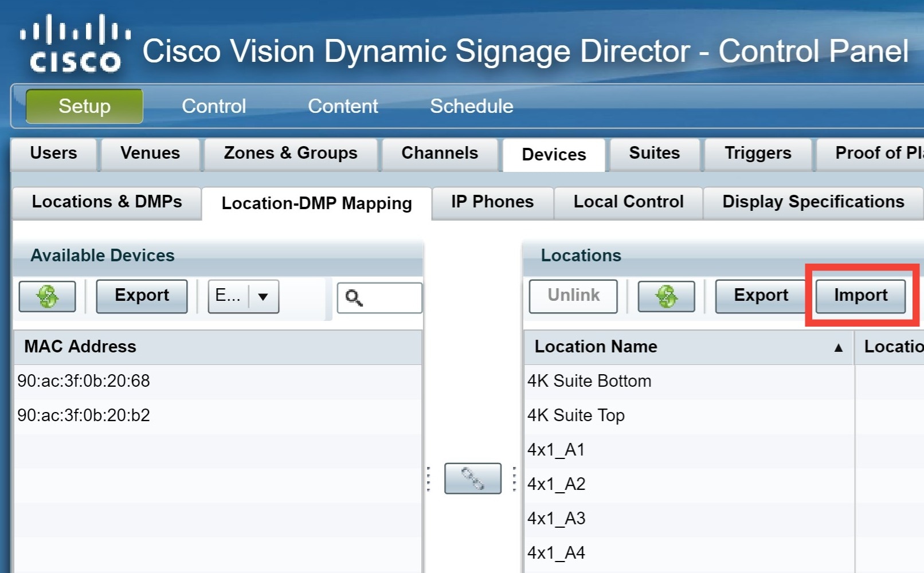Open the export format dropdown
924x573 pixels.
click(263, 296)
